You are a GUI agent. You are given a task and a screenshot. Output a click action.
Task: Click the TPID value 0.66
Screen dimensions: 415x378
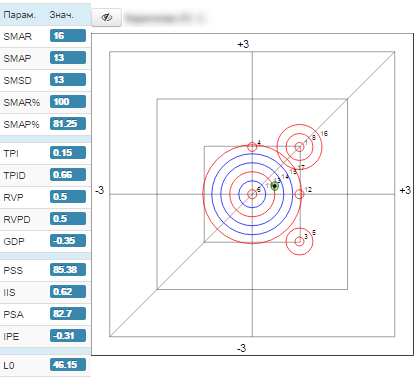click(68, 175)
